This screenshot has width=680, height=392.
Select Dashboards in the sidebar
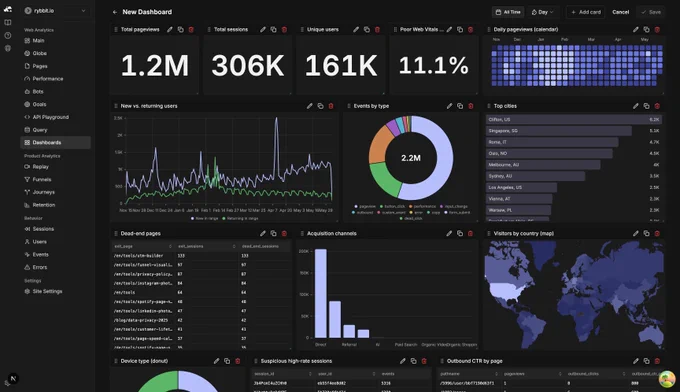pyautogui.click(x=56, y=143)
